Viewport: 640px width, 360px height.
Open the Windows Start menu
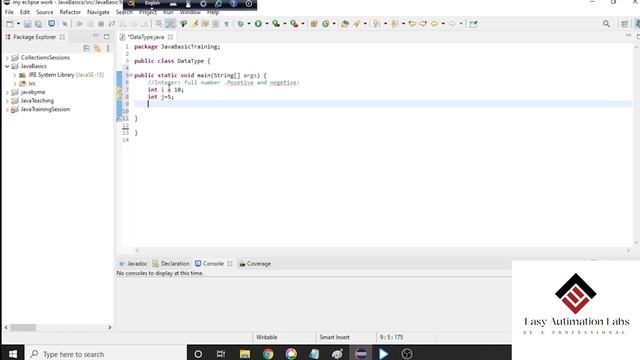click(13, 354)
